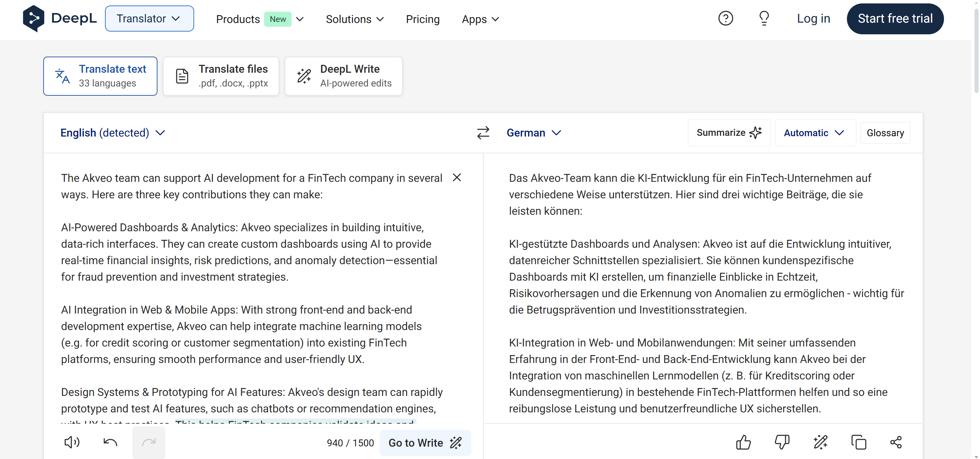This screenshot has width=980, height=459.
Task: Open help via question mark icon
Action: coord(725,18)
